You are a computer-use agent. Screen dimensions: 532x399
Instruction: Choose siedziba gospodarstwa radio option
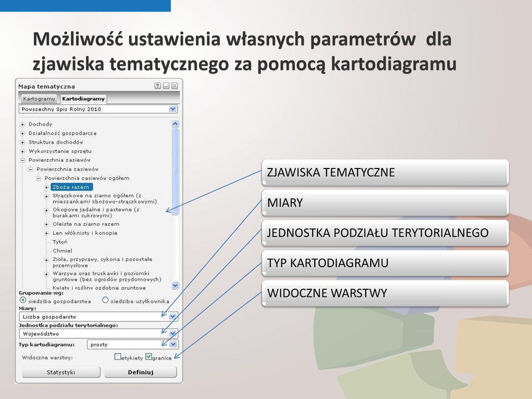click(23, 300)
